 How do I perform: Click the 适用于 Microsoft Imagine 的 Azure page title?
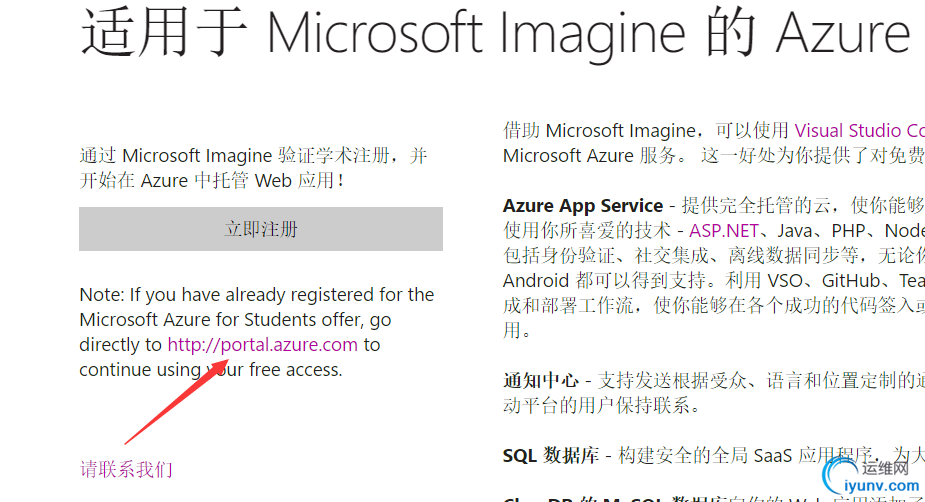click(x=496, y=32)
